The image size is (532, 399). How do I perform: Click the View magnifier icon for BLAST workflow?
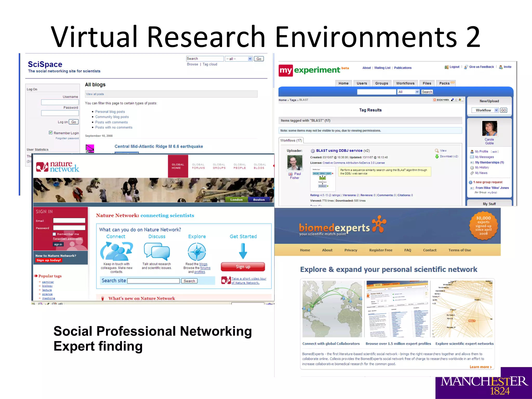click(x=437, y=151)
